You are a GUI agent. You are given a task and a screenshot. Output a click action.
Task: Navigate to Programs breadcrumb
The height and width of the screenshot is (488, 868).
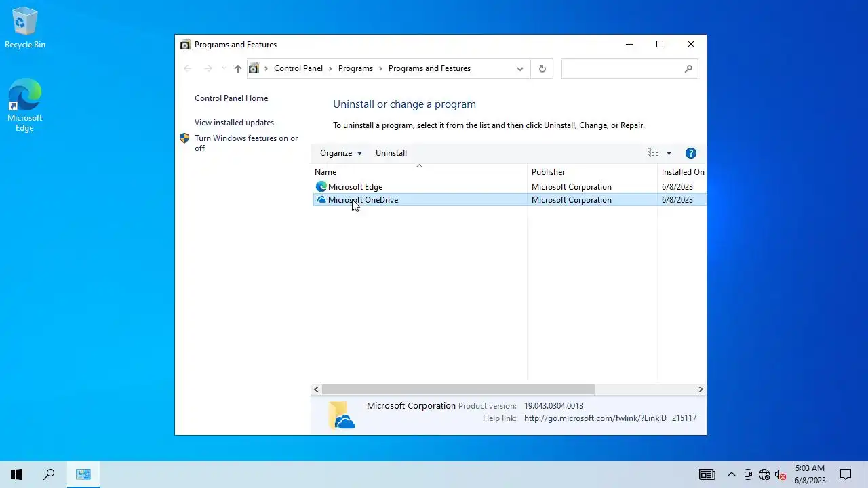(x=355, y=68)
